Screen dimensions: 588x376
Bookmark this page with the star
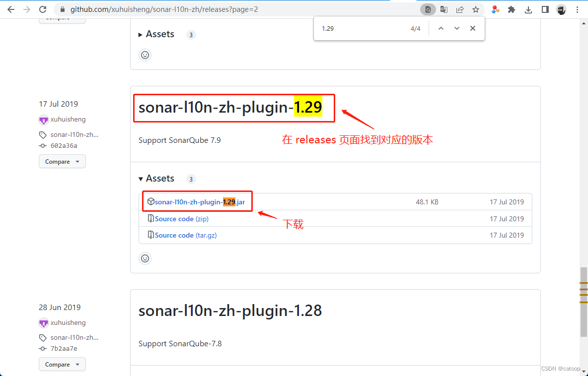tap(475, 10)
